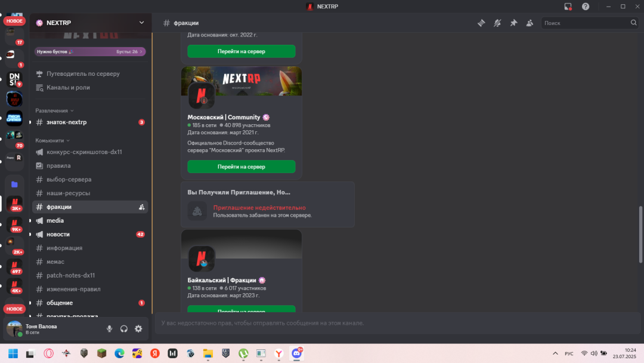Click the Байкальский server avatar in the invite
644x363 pixels.
click(202, 259)
